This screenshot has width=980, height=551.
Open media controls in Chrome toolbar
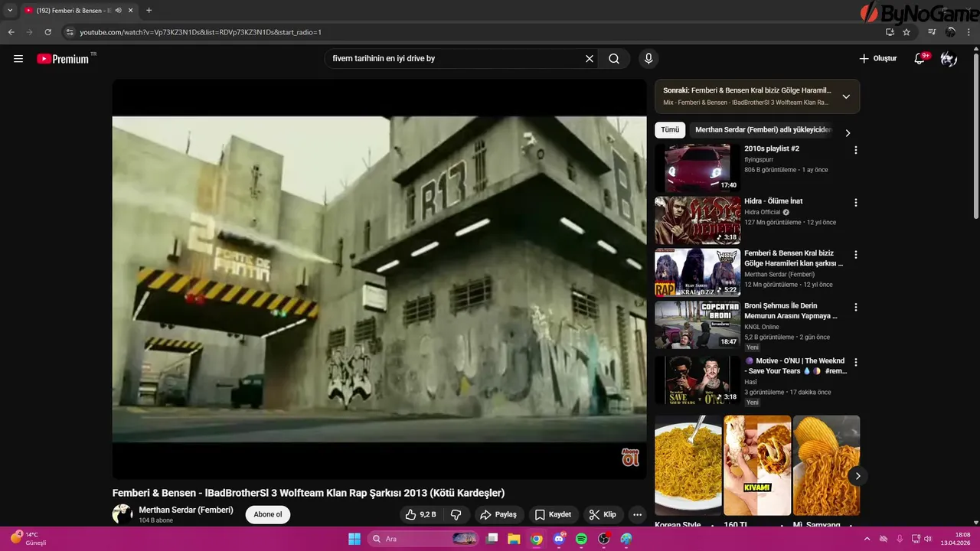(932, 32)
